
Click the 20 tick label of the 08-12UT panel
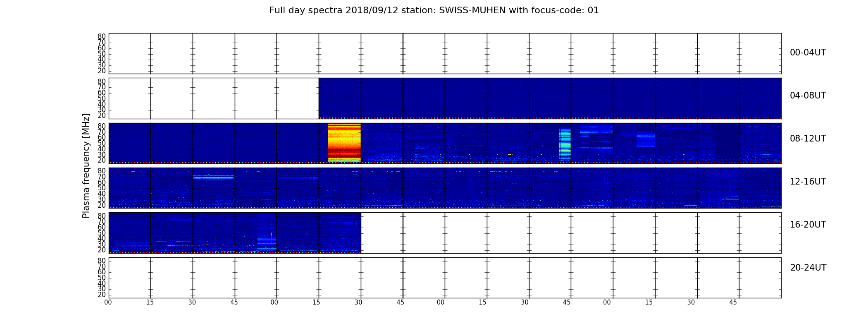102,161
